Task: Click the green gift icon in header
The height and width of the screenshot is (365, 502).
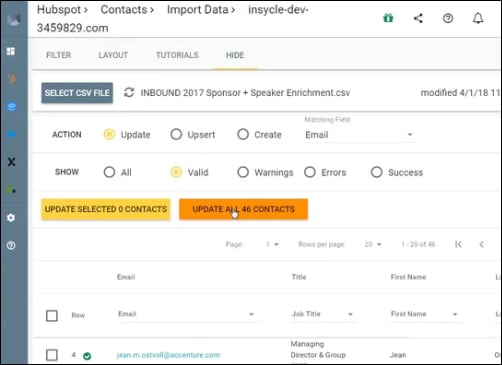Action: click(388, 18)
